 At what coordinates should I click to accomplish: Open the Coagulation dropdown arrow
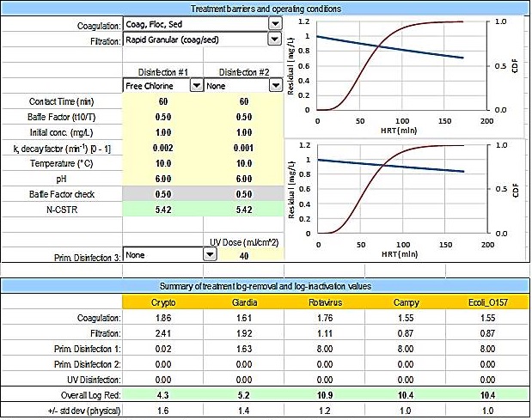[275, 25]
